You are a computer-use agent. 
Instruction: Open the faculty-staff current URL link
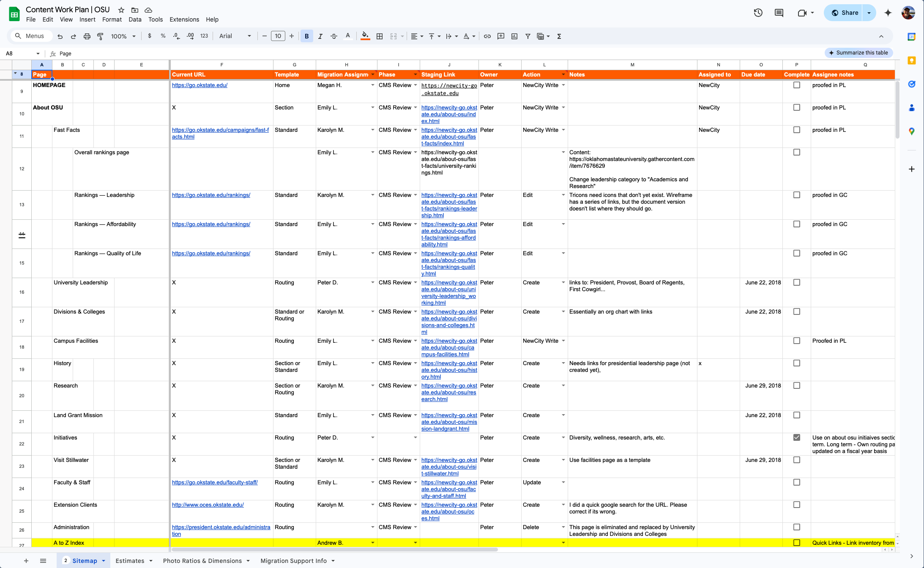[215, 482]
